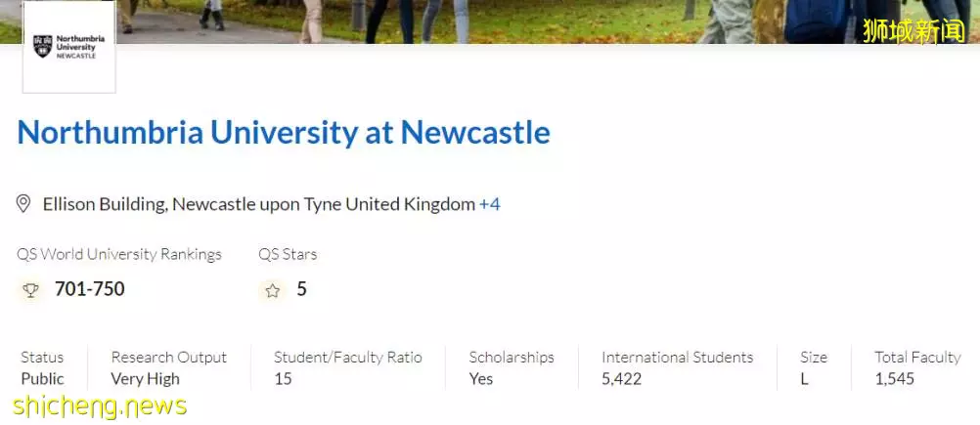Click the Northumbria University logo thumbnail

[68, 48]
